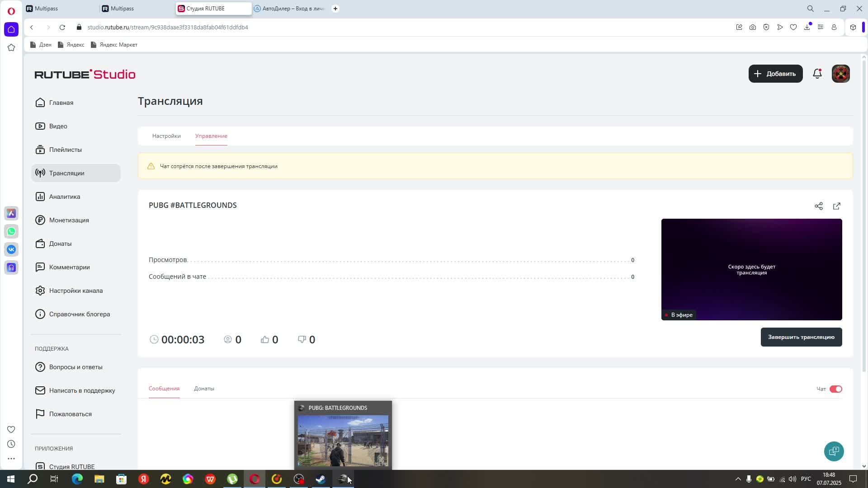The width and height of the screenshot is (868, 488).
Task: Open Написать в поддержку link
Action: [82, 390]
